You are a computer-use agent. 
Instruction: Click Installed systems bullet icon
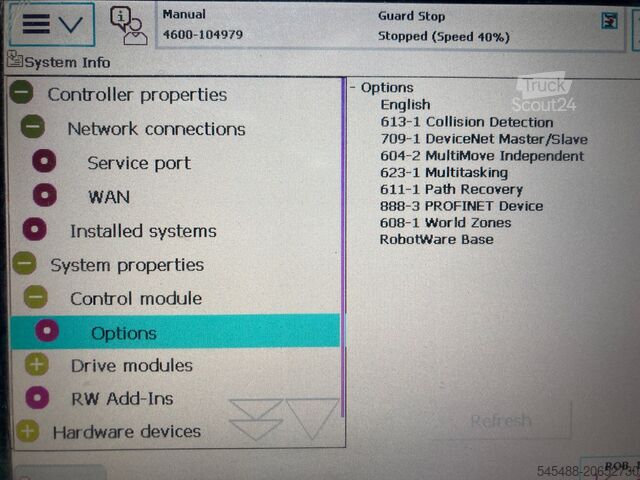click(x=34, y=229)
